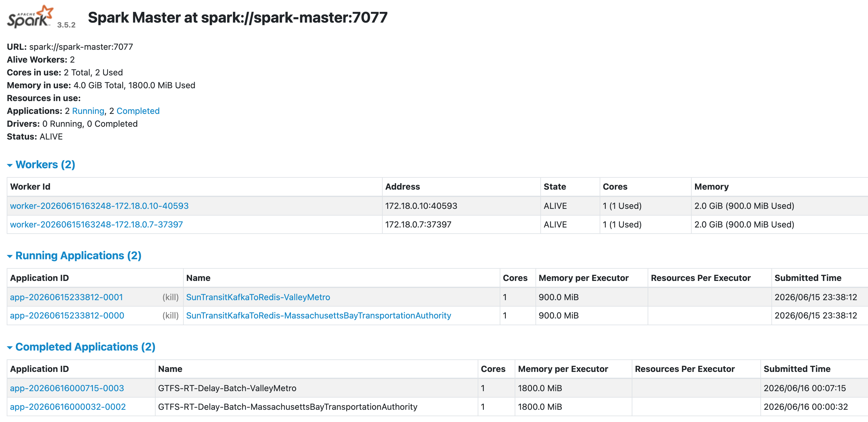Open worker 172.18.0.7-37397 details
Image resolution: width=868 pixels, height=422 pixels.
pos(96,224)
